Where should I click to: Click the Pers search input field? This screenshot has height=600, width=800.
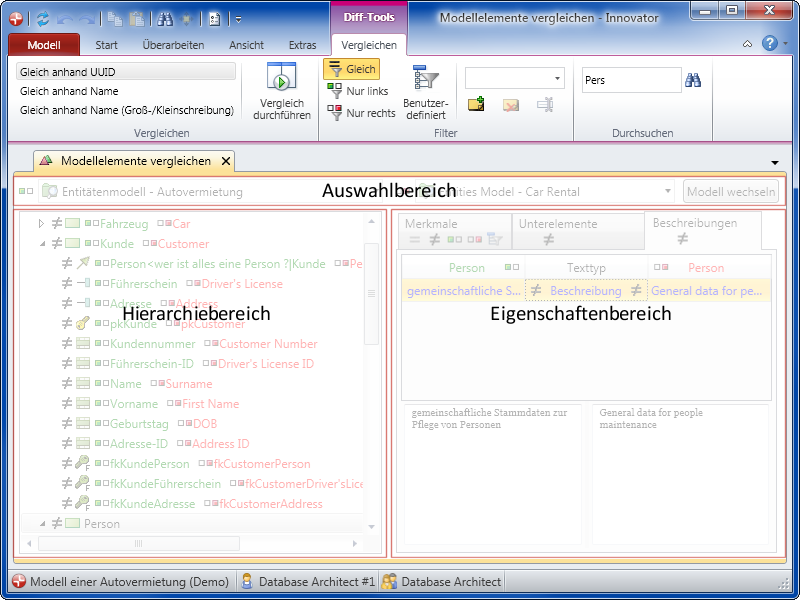coord(630,80)
